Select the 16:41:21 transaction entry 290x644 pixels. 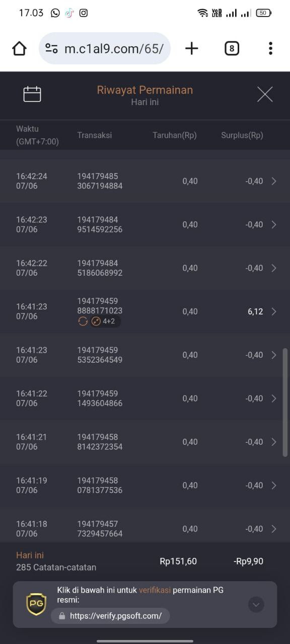click(145, 442)
